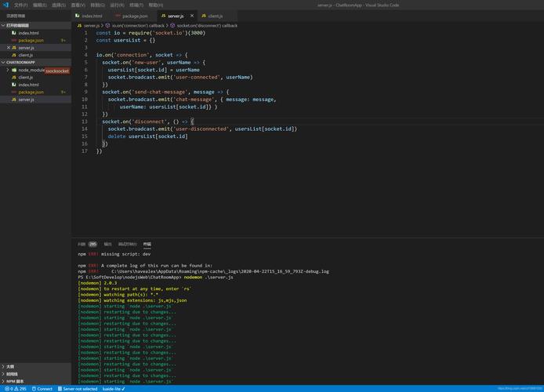Switch to the package.json editor tab

point(132,16)
